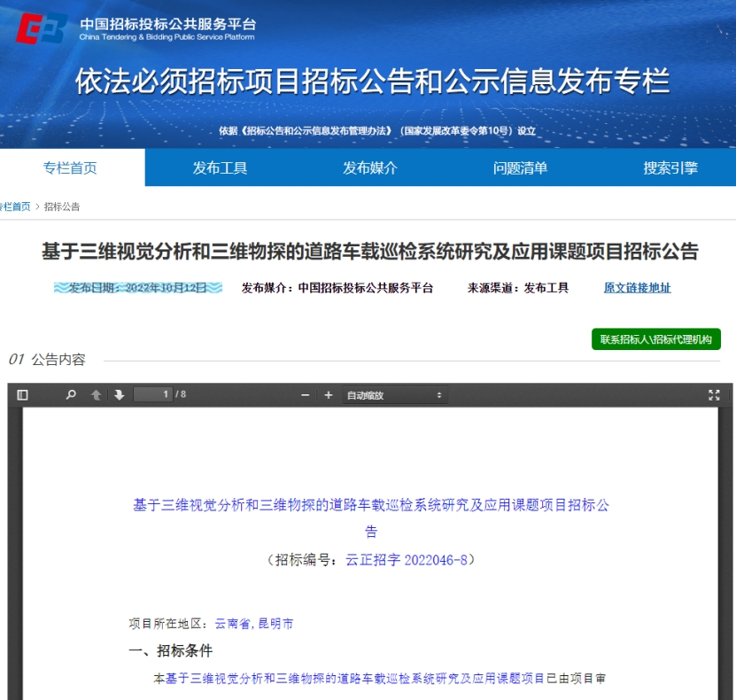
Task: Click 专栏首页 in the breadcrumb
Action: 14,206
